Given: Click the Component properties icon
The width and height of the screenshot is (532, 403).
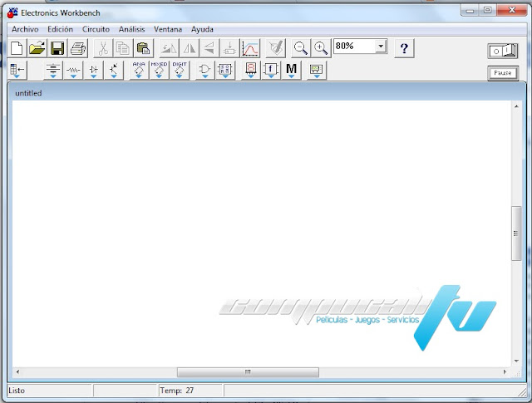Looking at the screenshot, I should pyautogui.click(x=275, y=48).
